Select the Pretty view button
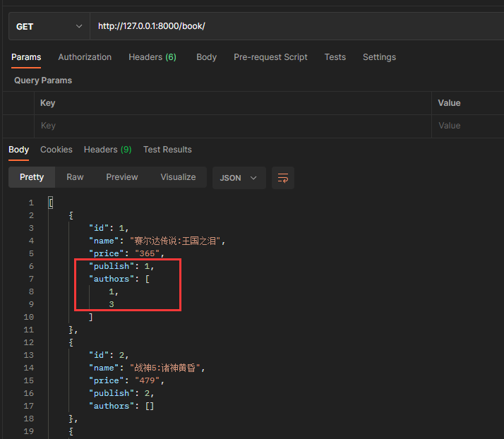The width and height of the screenshot is (504, 439). click(32, 177)
